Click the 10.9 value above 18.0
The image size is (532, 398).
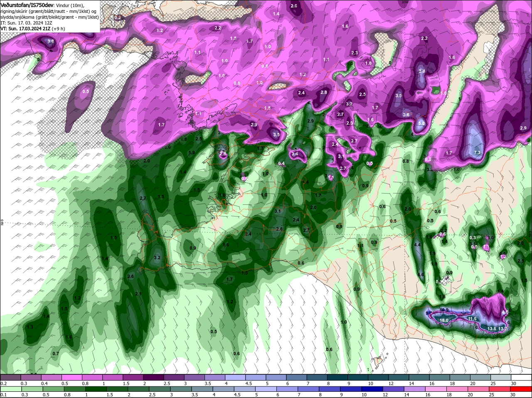point(444,310)
